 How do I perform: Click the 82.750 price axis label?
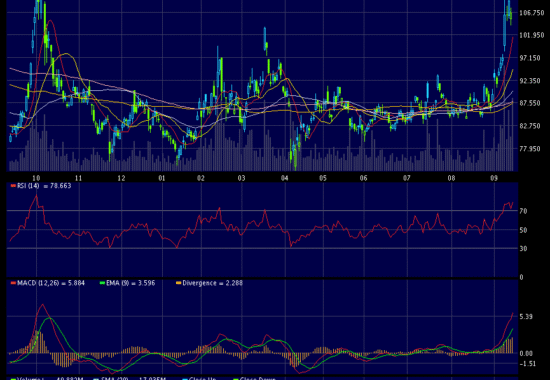pos(530,126)
